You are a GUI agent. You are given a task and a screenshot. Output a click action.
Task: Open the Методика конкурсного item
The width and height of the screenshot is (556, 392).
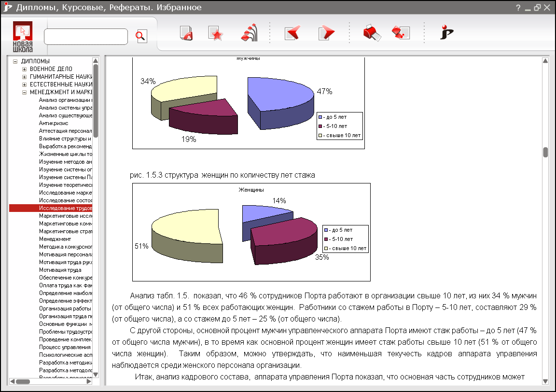[x=65, y=247]
